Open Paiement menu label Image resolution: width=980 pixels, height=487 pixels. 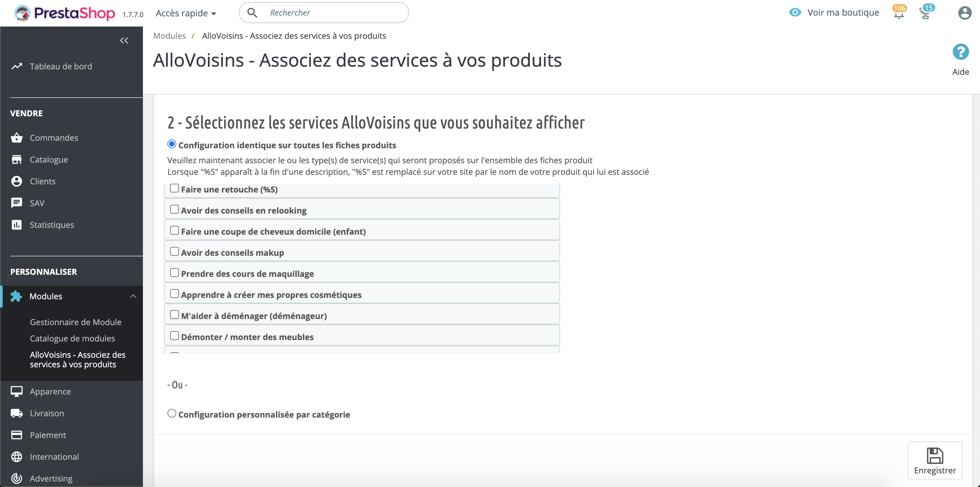point(48,435)
